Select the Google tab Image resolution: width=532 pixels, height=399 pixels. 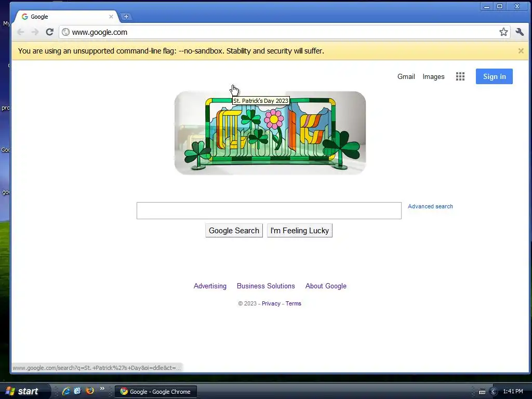point(65,17)
